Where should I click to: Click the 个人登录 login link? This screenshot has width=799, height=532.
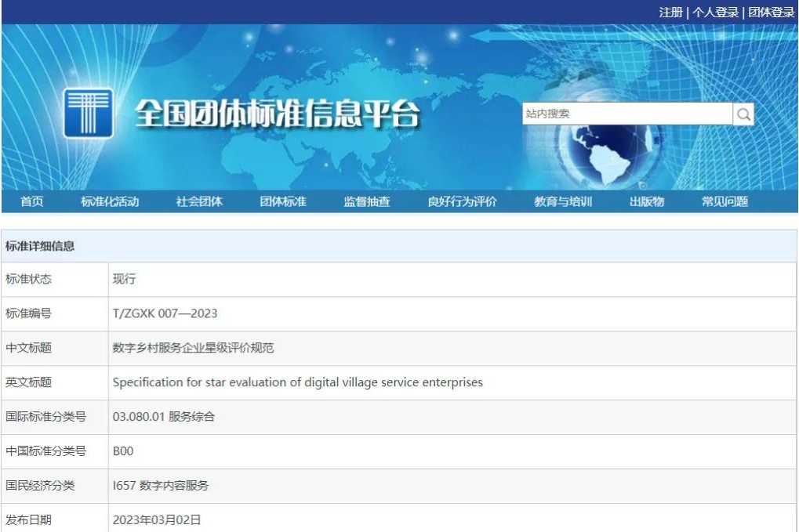click(x=715, y=13)
